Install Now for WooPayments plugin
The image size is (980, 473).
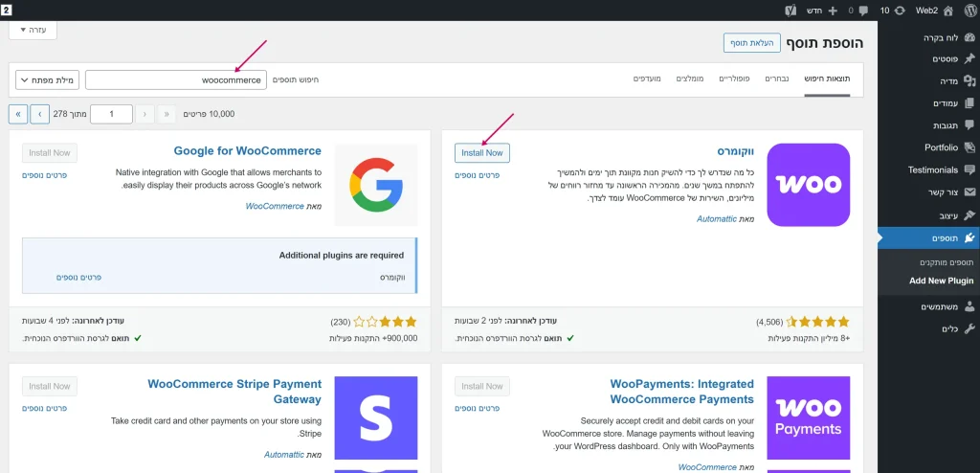[482, 386]
